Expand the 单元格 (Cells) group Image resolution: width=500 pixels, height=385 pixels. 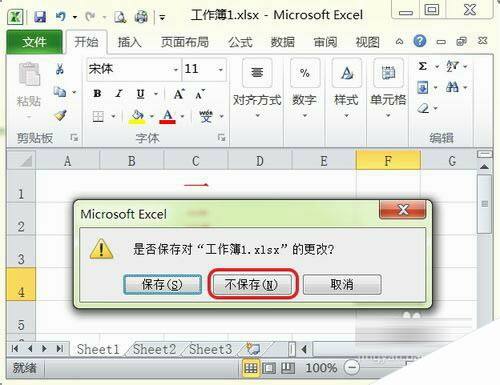pos(388,88)
